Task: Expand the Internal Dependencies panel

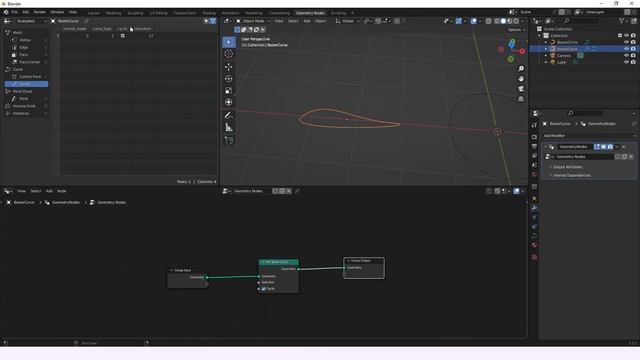Action: coord(571,175)
